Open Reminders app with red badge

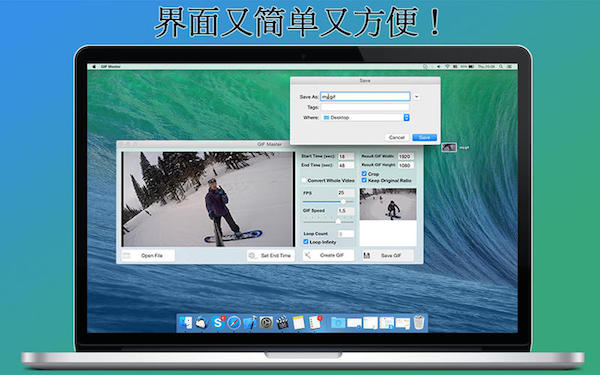coord(315,323)
